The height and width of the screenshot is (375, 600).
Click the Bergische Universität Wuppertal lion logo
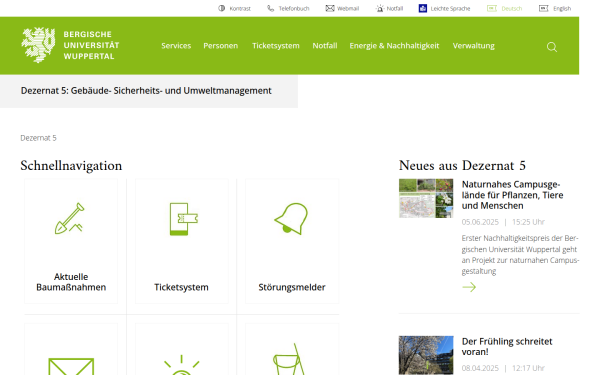tap(38, 45)
